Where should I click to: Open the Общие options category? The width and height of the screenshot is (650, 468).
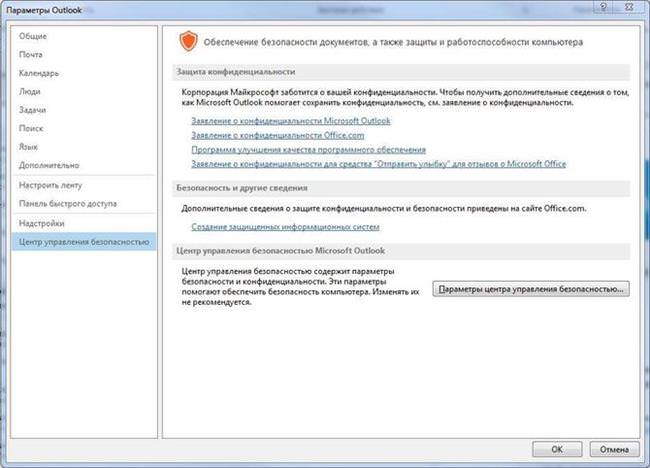coord(84,36)
